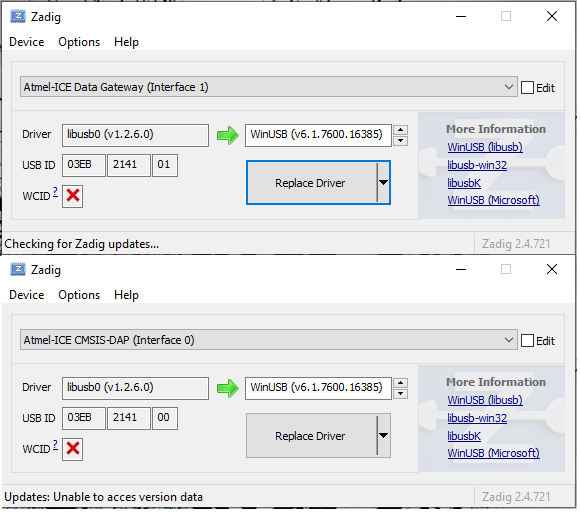Screen dimensions: 581x513
Task: Click WinUSB target driver field in top window
Action: click(x=318, y=135)
